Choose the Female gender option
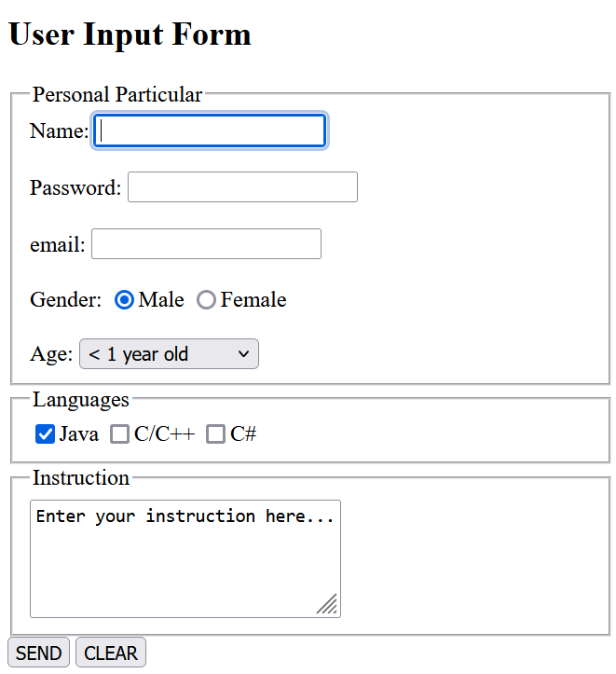616x674 pixels. point(207,300)
